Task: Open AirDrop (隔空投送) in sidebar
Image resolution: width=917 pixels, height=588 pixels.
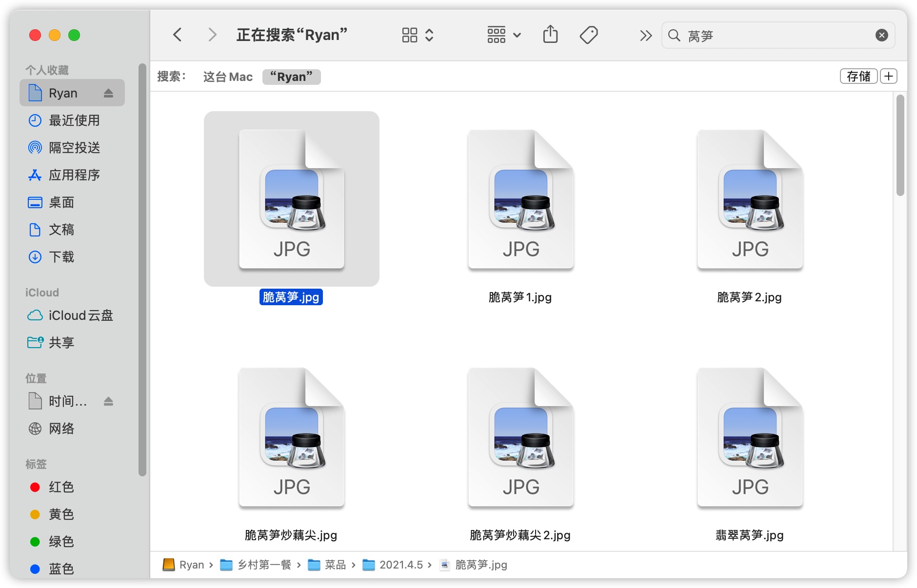Action: pos(74,148)
